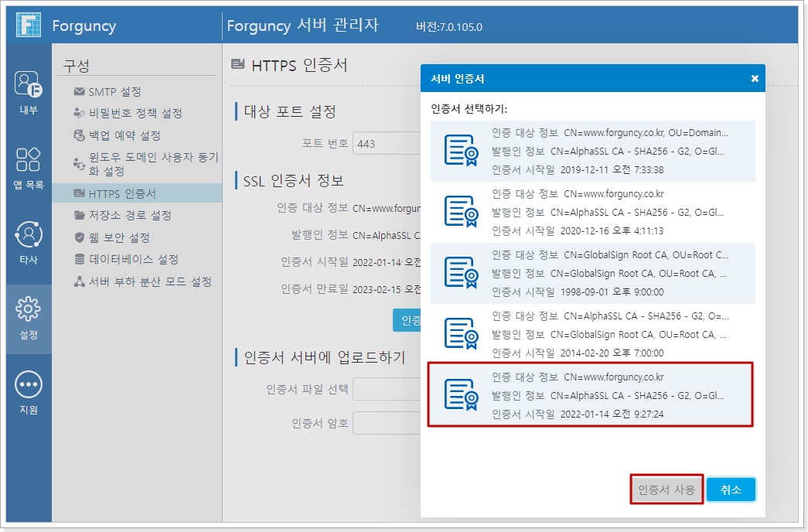Screen dimensions: 808x532
Task: Open 데이터베이스 설정 page
Action: click(x=134, y=260)
